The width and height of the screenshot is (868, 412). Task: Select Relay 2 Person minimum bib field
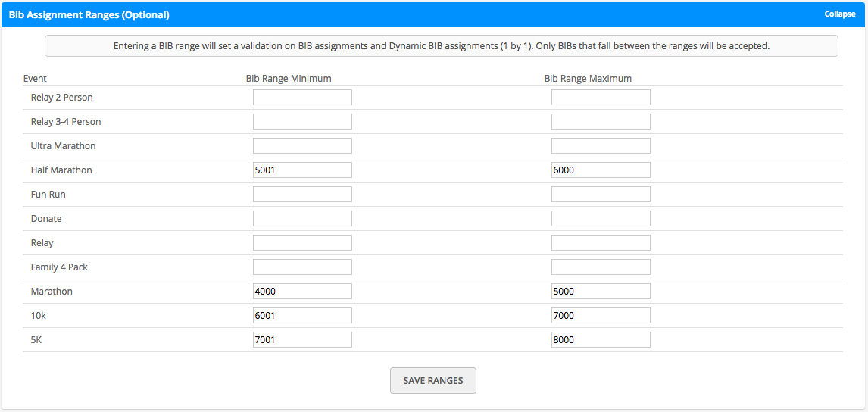coord(302,98)
